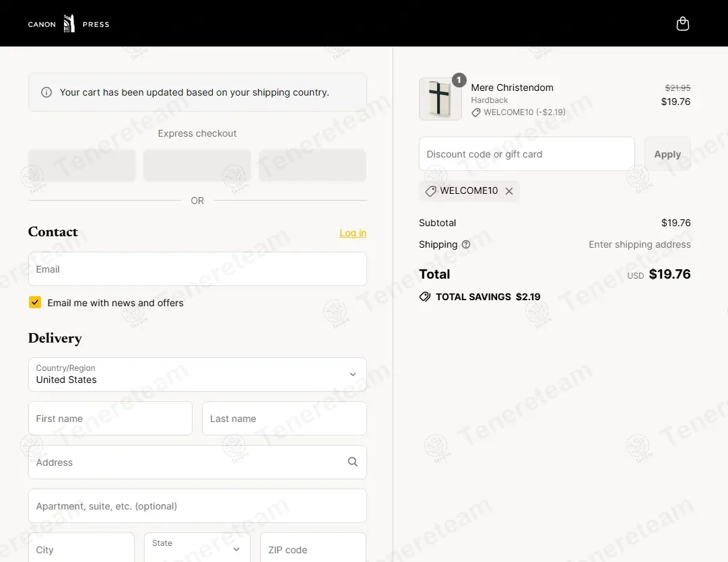The width and height of the screenshot is (728, 562).
Task: Click the Log in link
Action: click(x=353, y=233)
